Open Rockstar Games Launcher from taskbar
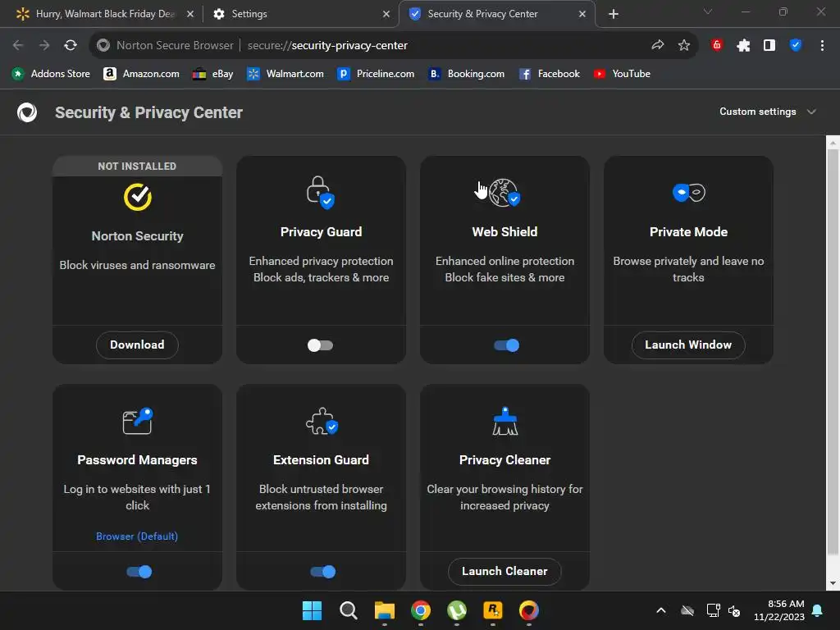 [x=493, y=610]
